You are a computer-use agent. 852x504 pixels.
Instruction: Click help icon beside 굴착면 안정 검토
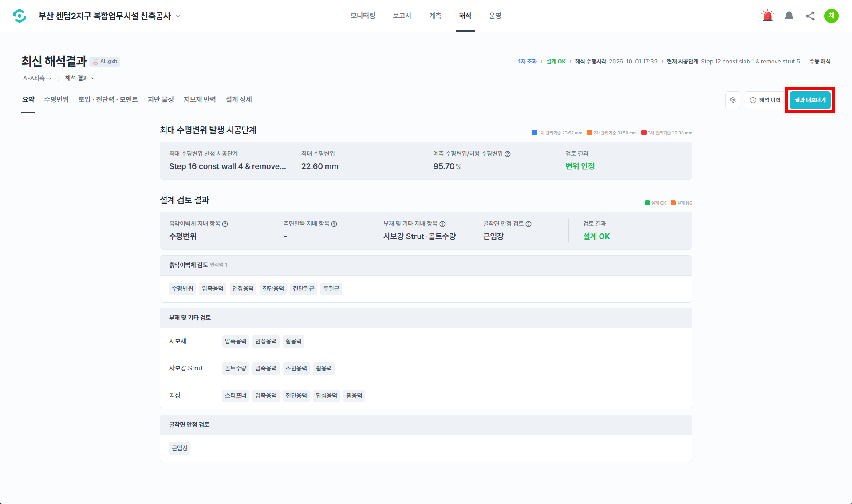pyautogui.click(x=529, y=224)
